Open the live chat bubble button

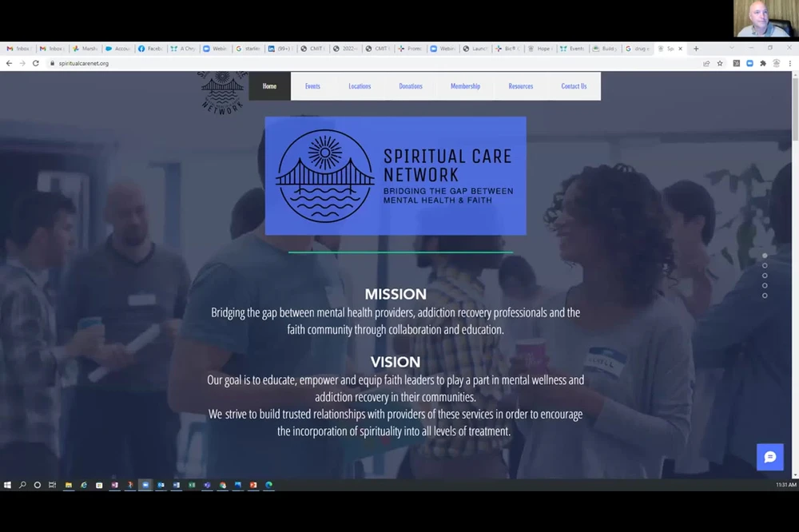click(x=770, y=457)
